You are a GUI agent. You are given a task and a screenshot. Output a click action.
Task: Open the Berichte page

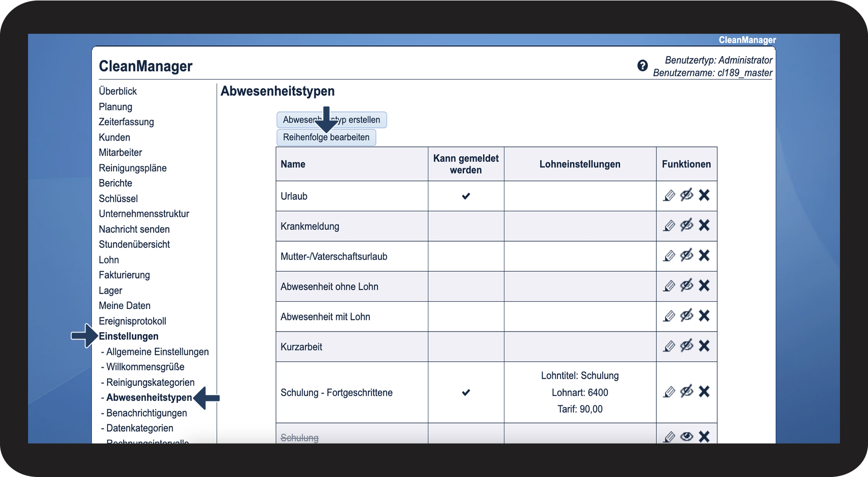[x=115, y=183]
